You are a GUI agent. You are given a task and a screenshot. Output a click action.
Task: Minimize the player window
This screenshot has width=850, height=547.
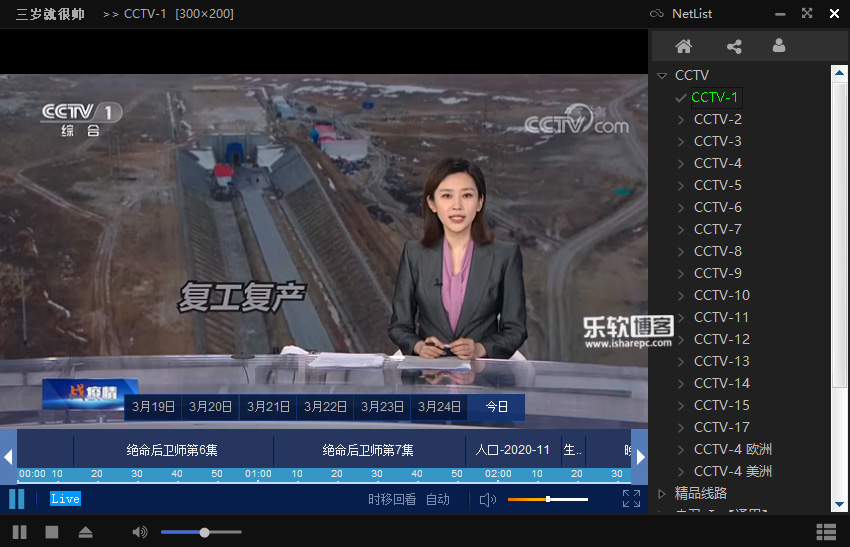(x=780, y=14)
